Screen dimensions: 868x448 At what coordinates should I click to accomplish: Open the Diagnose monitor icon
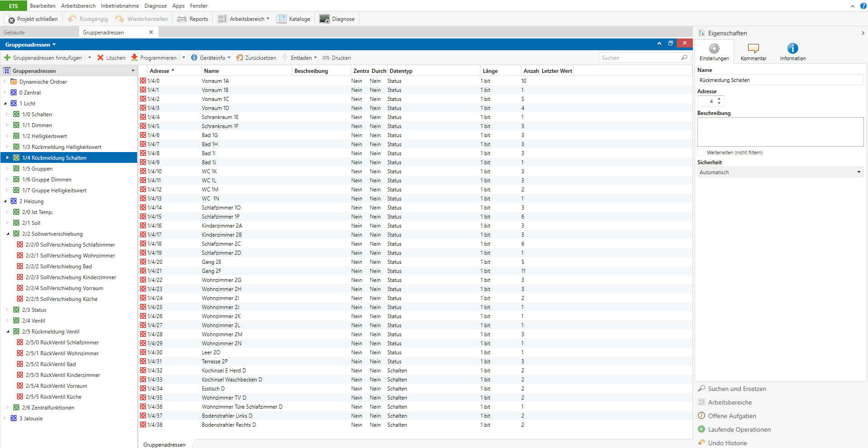(x=324, y=19)
